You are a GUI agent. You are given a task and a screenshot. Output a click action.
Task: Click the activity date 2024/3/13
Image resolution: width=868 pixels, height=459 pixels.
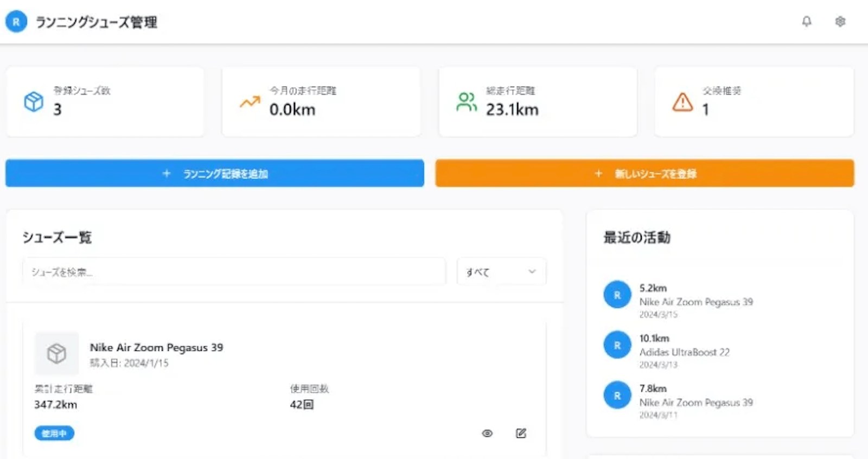[658, 365]
